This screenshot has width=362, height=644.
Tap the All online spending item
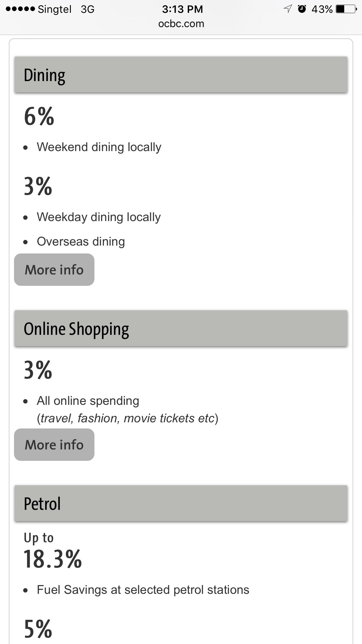[x=88, y=401]
